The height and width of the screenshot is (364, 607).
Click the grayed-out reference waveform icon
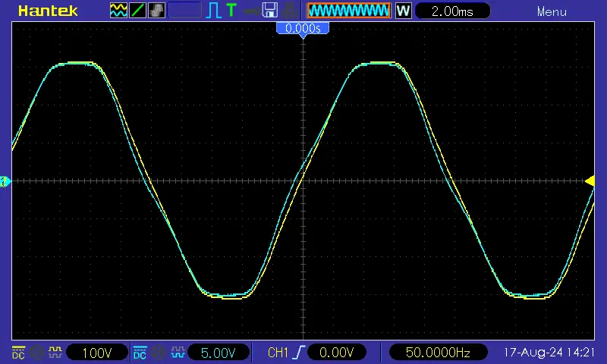pyautogui.click(x=156, y=11)
